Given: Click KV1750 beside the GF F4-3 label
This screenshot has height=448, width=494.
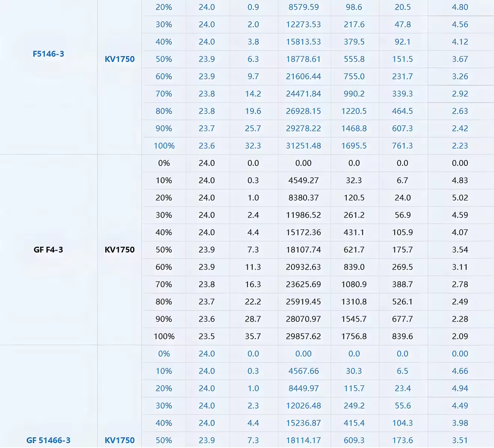Looking at the screenshot, I should 119,250.
